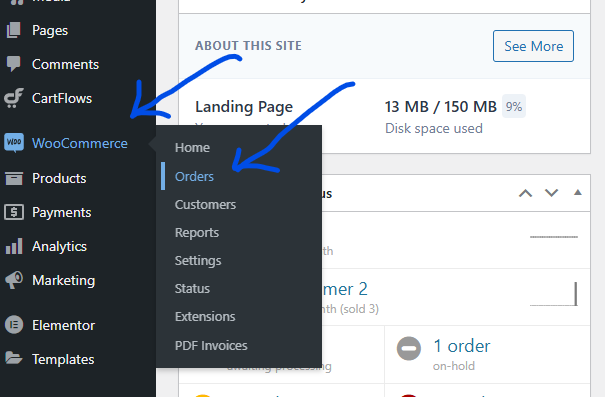
Task: Move widget up with the up chevron
Action: point(525,193)
